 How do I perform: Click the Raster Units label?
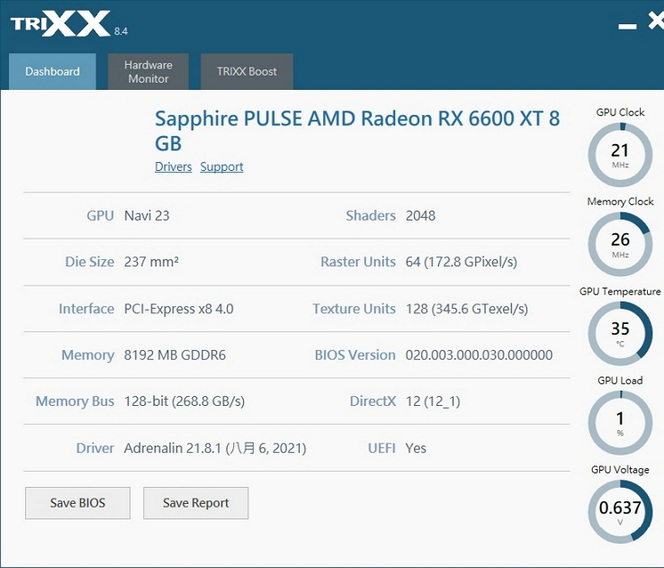click(358, 262)
